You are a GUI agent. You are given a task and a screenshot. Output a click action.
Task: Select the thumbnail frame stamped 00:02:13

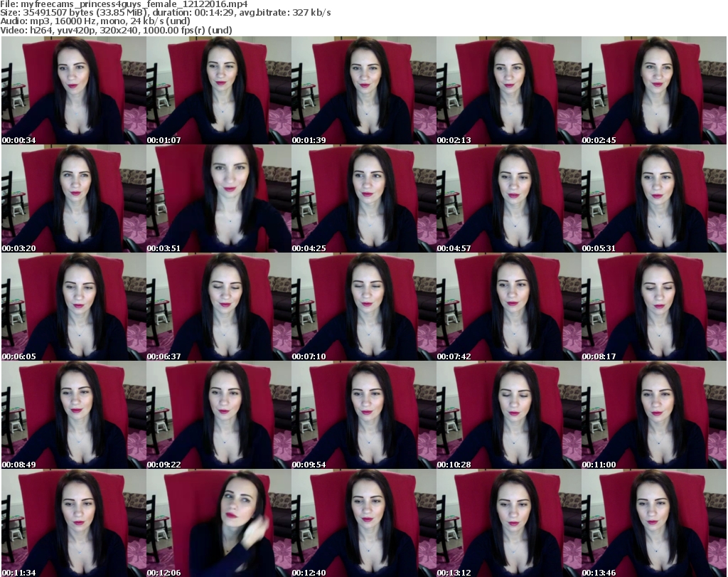(508, 90)
